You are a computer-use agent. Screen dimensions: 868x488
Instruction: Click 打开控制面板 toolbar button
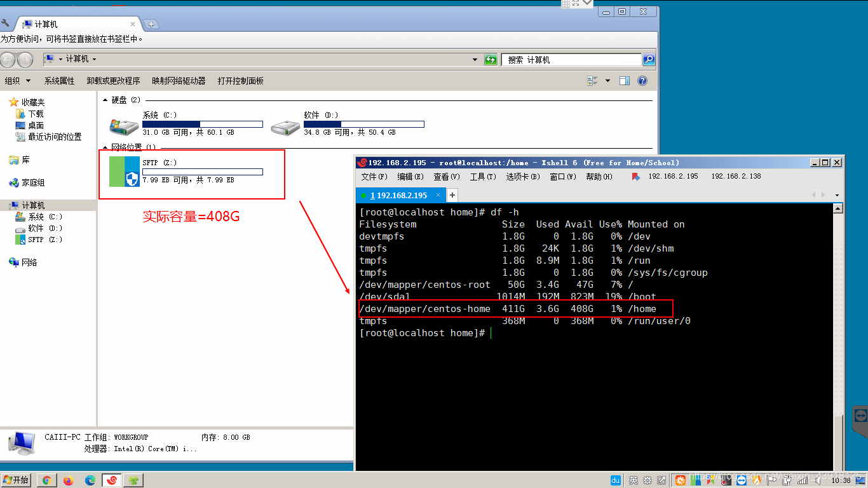pos(240,81)
